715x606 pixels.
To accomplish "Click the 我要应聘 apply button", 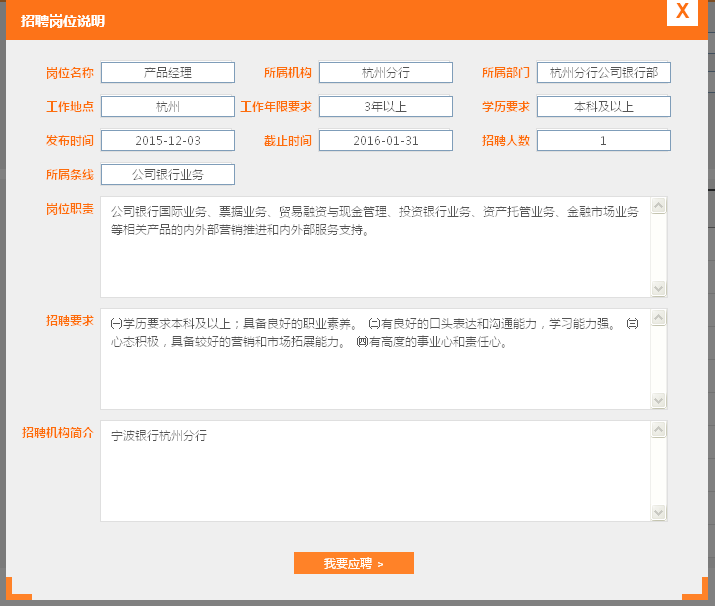I will tap(353, 563).
